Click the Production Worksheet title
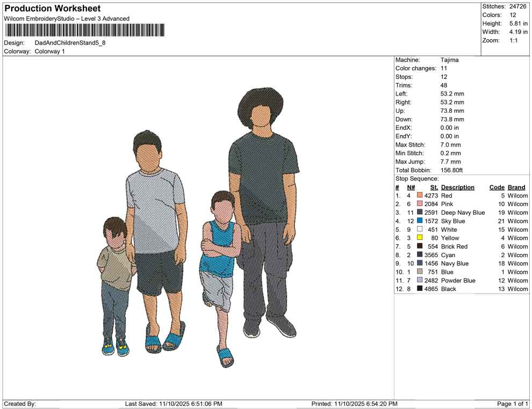 pos(52,8)
